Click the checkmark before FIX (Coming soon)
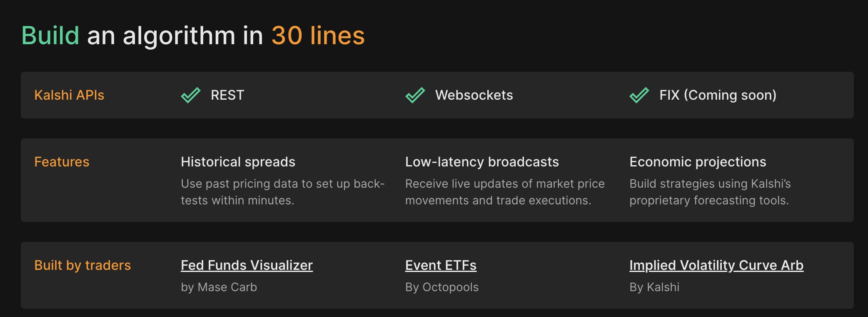 639,95
